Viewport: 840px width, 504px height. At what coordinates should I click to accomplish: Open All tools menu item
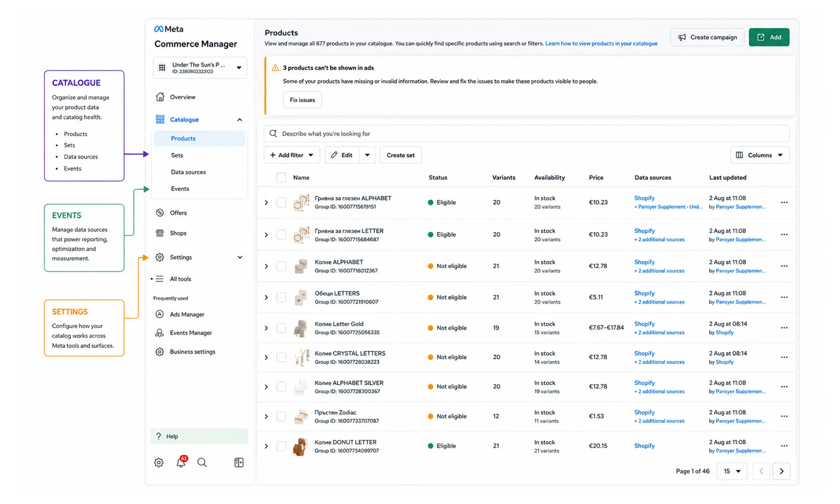coord(180,279)
